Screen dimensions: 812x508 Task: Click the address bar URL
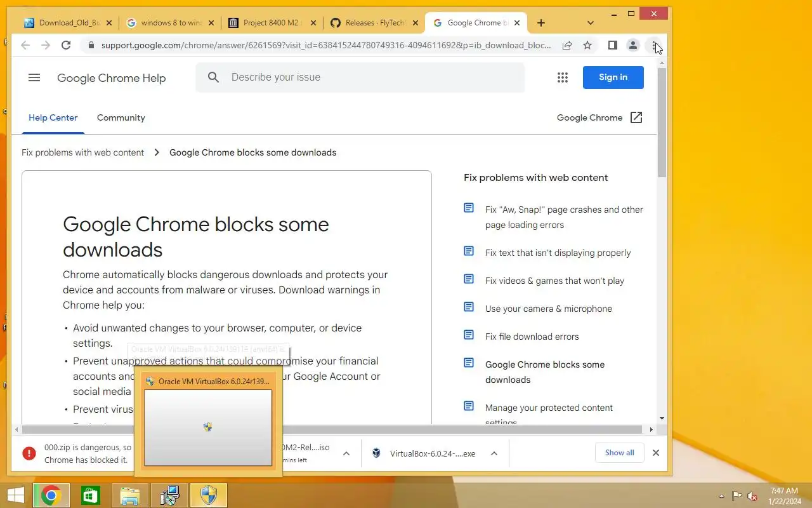[x=326, y=45]
